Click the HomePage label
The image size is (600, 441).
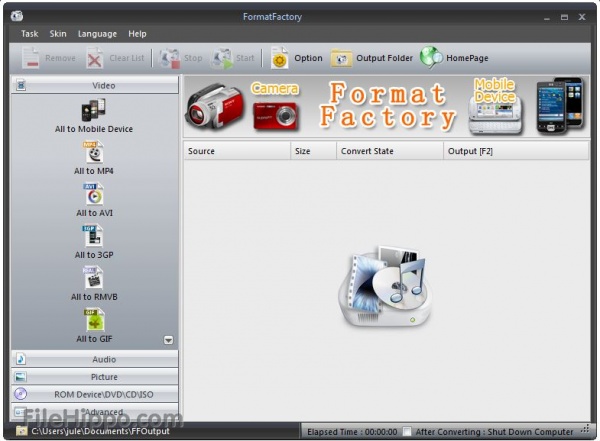[467, 58]
